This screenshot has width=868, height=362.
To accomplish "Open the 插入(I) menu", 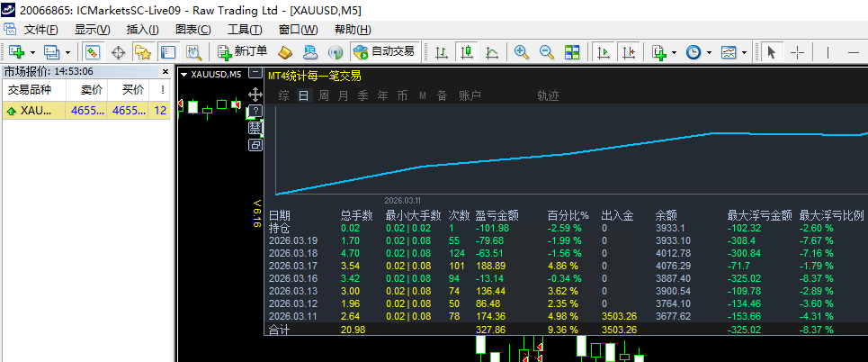I will pyautogui.click(x=142, y=30).
